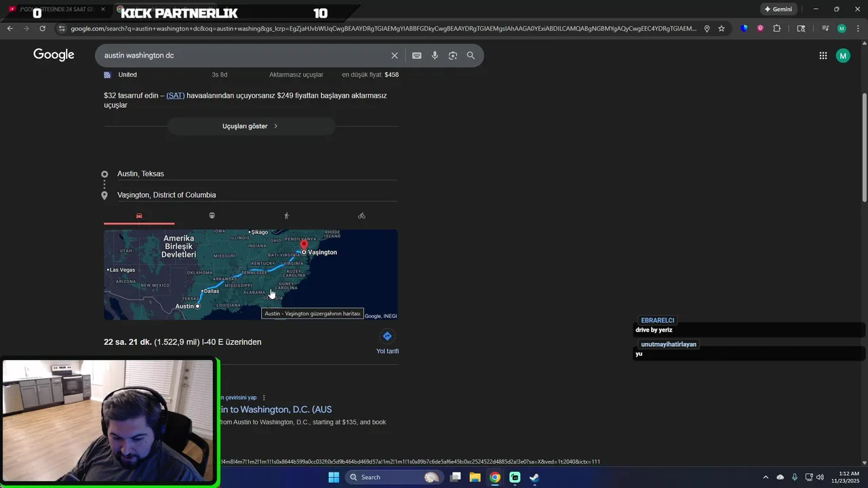Open Task View on the taskbar
The height and width of the screenshot is (488, 868).
pos(456,477)
